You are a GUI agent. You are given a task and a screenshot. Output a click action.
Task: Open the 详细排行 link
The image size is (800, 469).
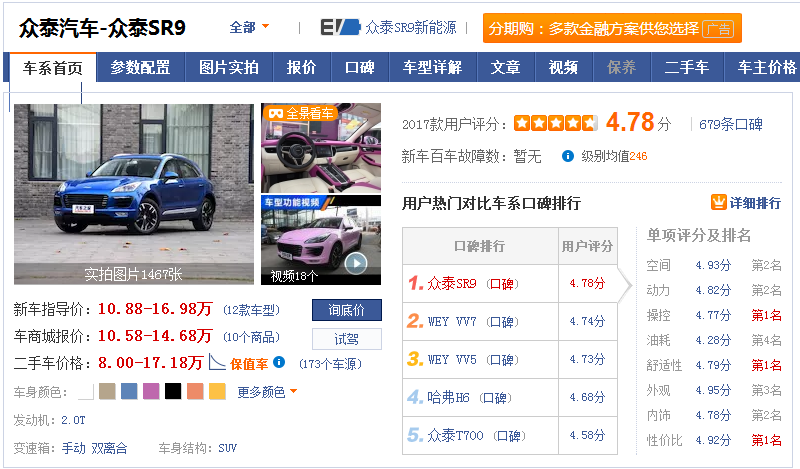(755, 203)
